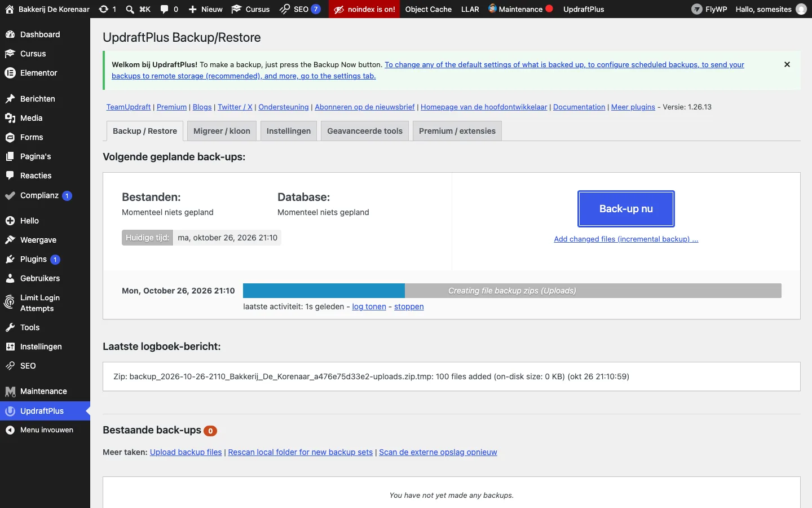The width and height of the screenshot is (812, 508).
Task: Open Homepage van de hoofdontwikkelaar link
Action: [484, 107]
